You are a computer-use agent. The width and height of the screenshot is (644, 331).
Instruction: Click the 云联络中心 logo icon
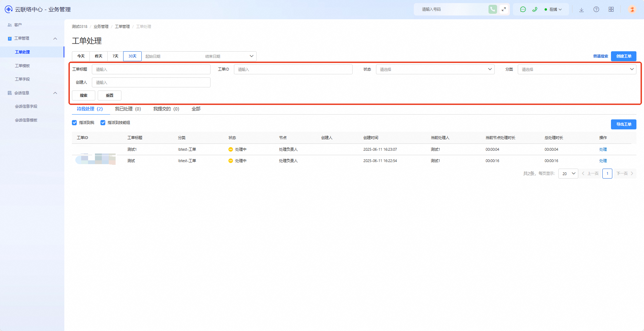coord(8,9)
